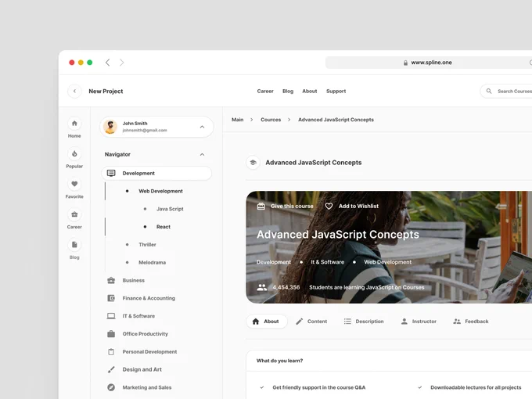Select Thriller in navigator tree
This screenshot has width=532, height=399.
tap(147, 245)
